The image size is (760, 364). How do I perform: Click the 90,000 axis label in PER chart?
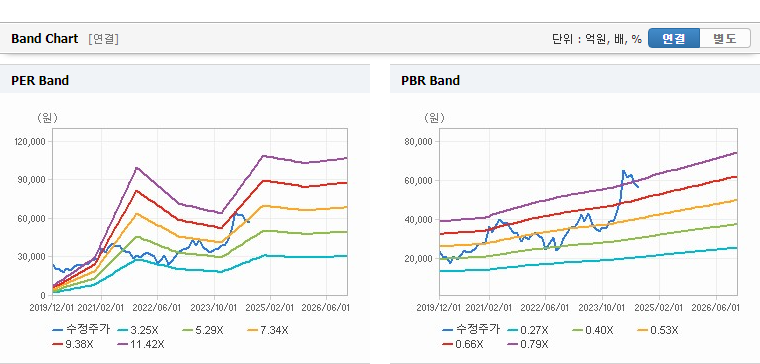click(32, 180)
